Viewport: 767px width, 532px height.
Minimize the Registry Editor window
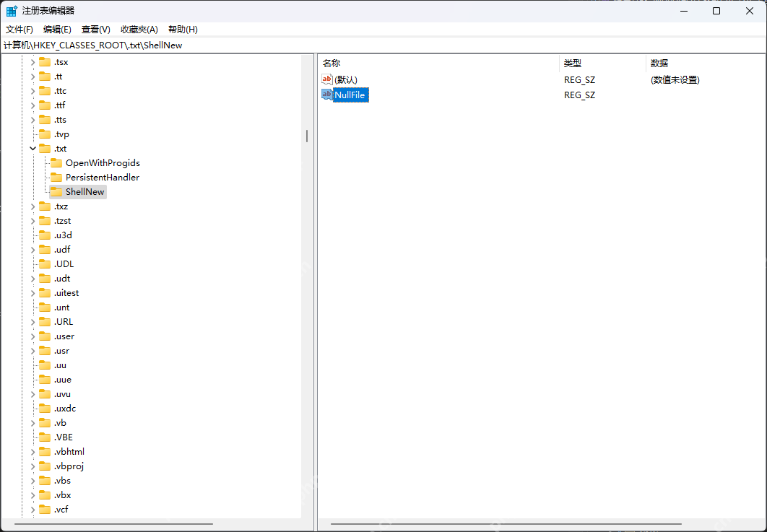pyautogui.click(x=683, y=11)
